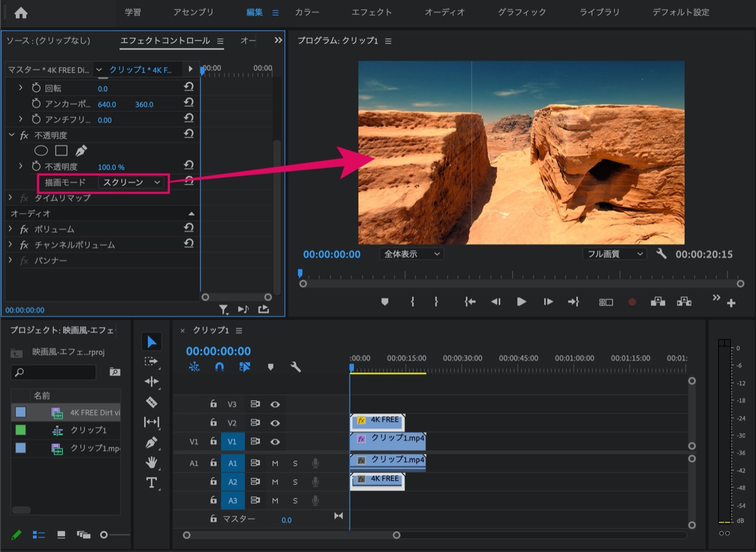Select the Razor tool in toolbar
Viewport: 756px width, 552px height.
151,402
